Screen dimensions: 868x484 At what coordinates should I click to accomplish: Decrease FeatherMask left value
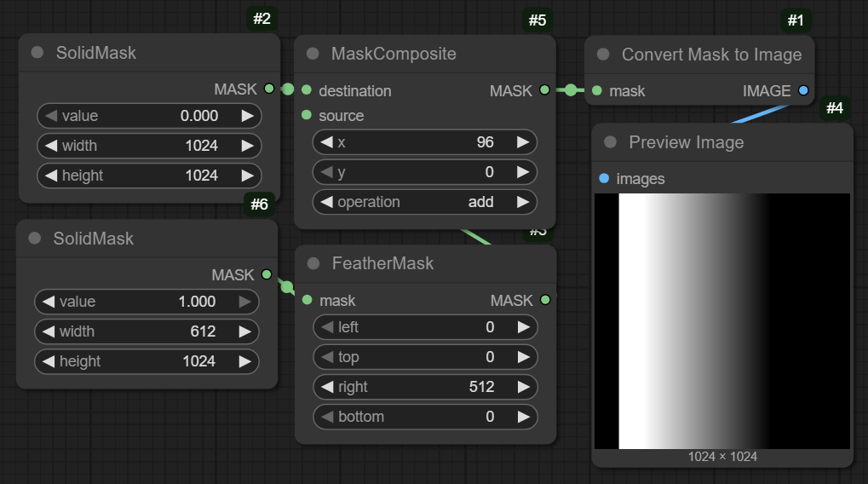pyautogui.click(x=327, y=327)
